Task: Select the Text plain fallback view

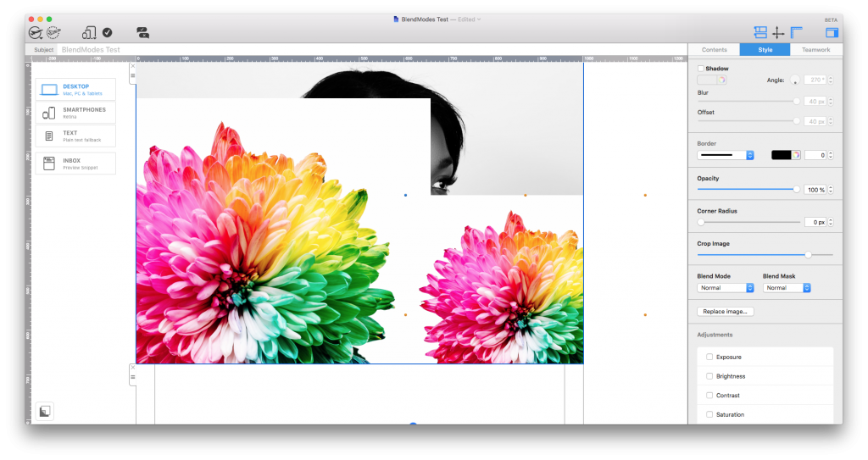Action: pos(75,136)
